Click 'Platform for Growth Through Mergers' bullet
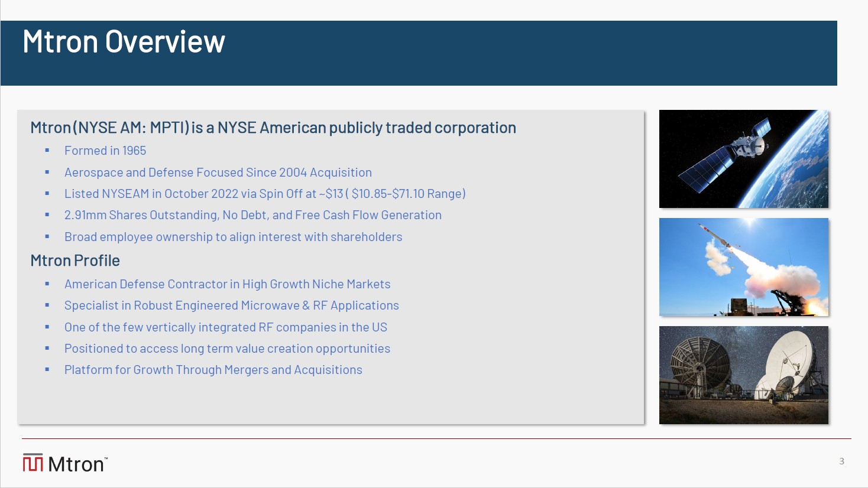The height and width of the screenshot is (488, 868). 213,370
